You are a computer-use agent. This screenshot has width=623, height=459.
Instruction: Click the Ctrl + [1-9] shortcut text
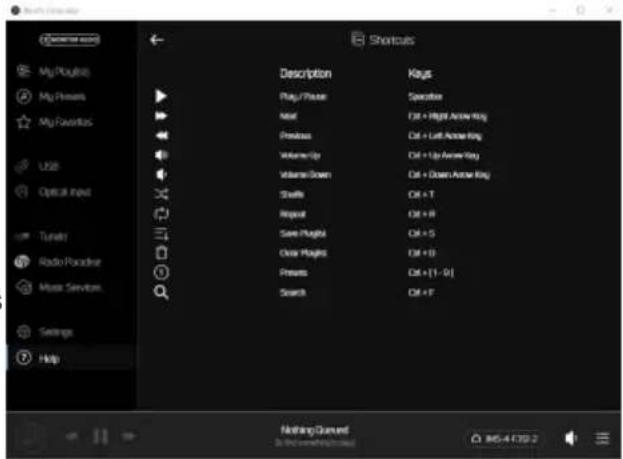click(431, 273)
